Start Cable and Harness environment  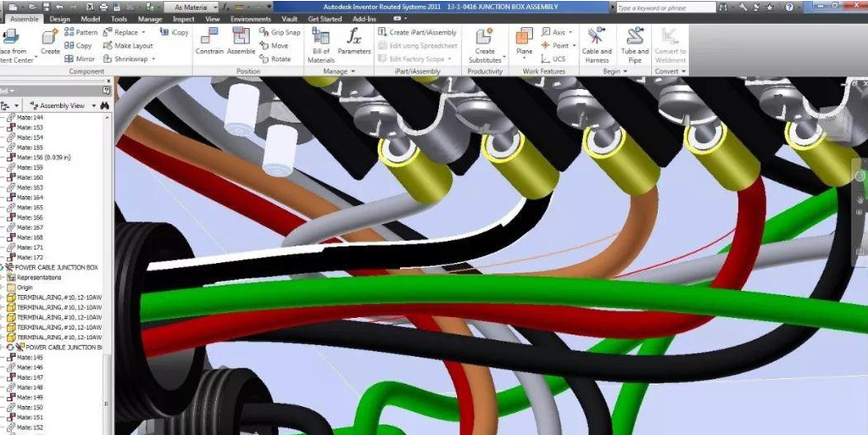(596, 44)
